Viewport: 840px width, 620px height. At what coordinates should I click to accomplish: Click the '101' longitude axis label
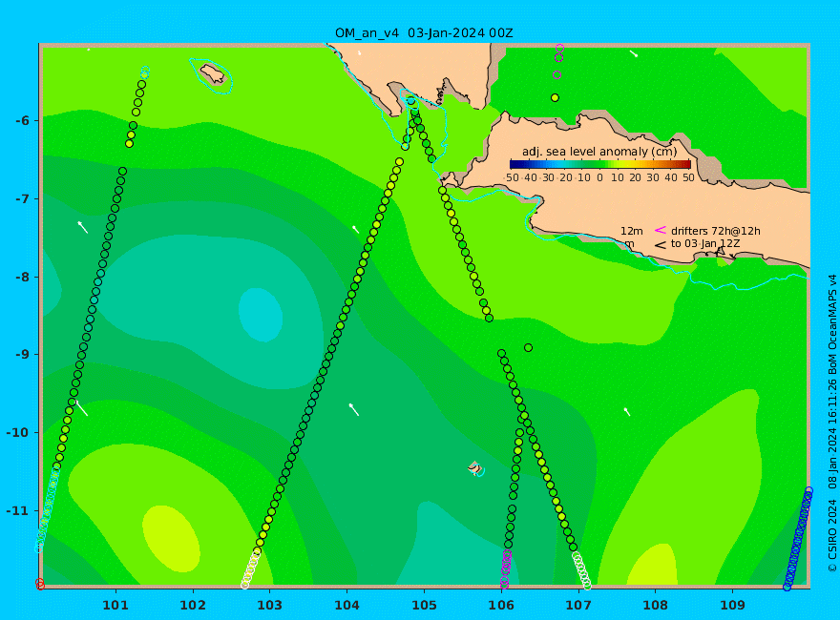[x=115, y=606]
